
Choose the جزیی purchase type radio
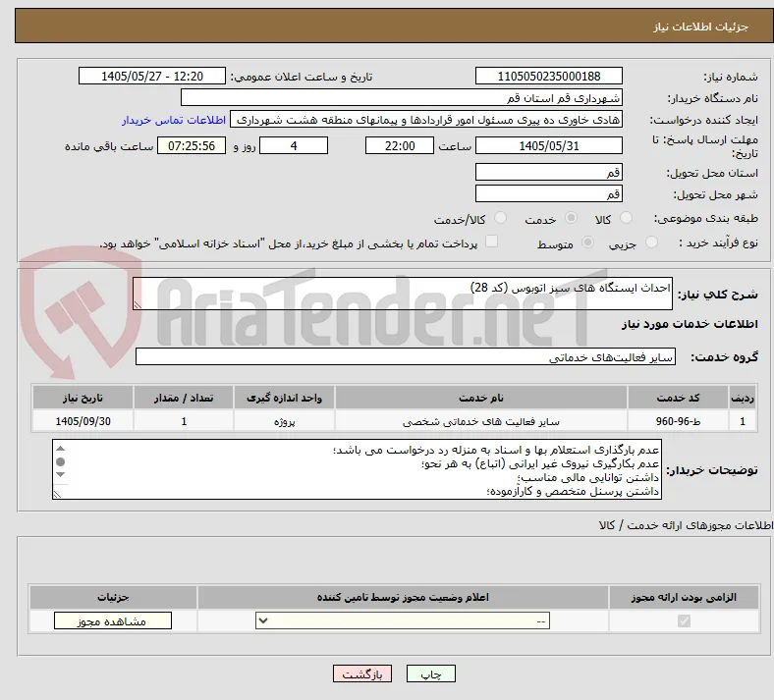[651, 242]
